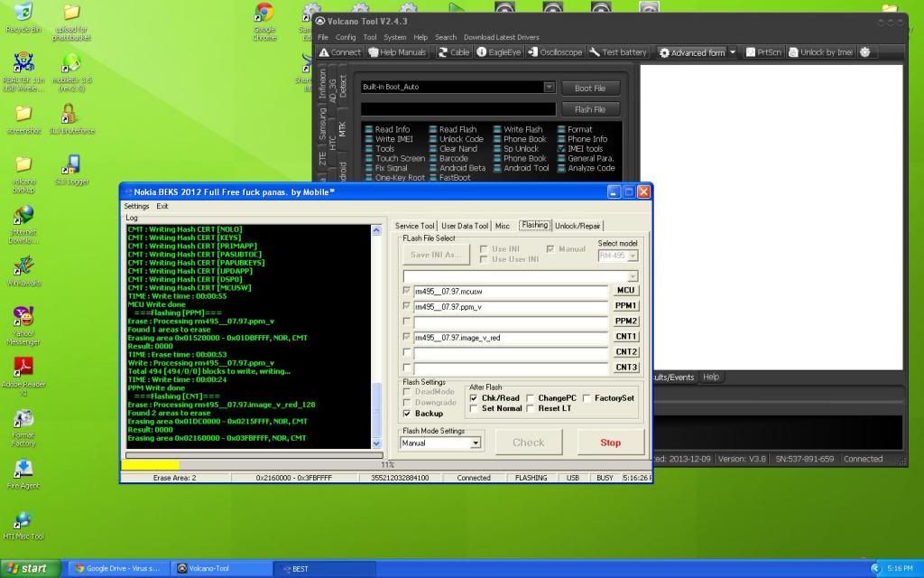Click the Unlock by Imei toolbar icon
The height and width of the screenshot is (578, 924).
[819, 52]
